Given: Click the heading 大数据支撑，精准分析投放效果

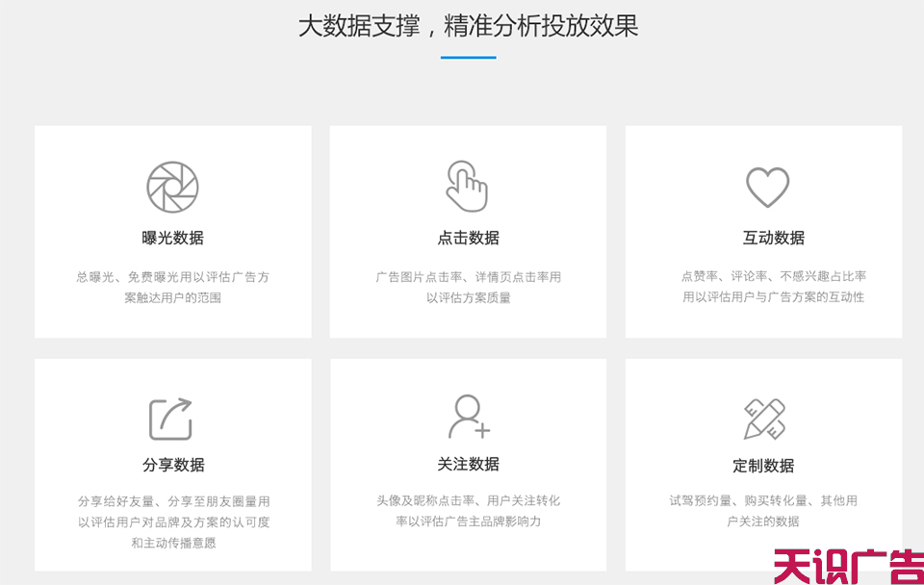Looking at the screenshot, I should 469,27.
